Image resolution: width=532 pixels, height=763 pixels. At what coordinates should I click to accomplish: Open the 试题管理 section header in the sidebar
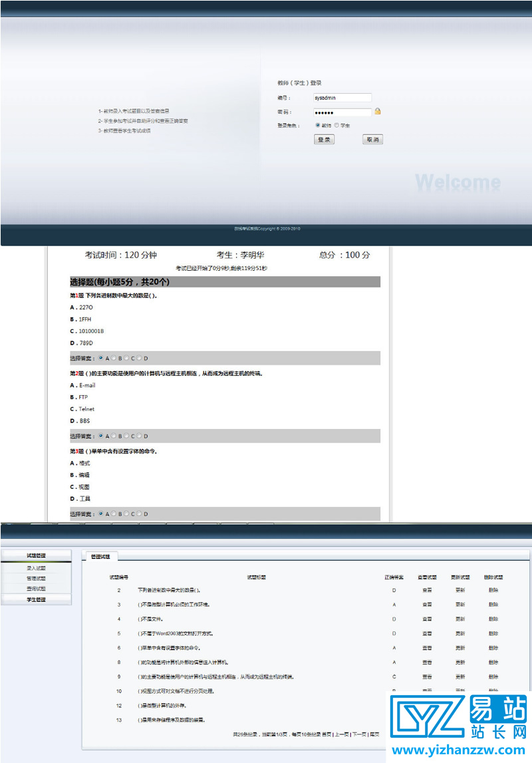click(37, 554)
